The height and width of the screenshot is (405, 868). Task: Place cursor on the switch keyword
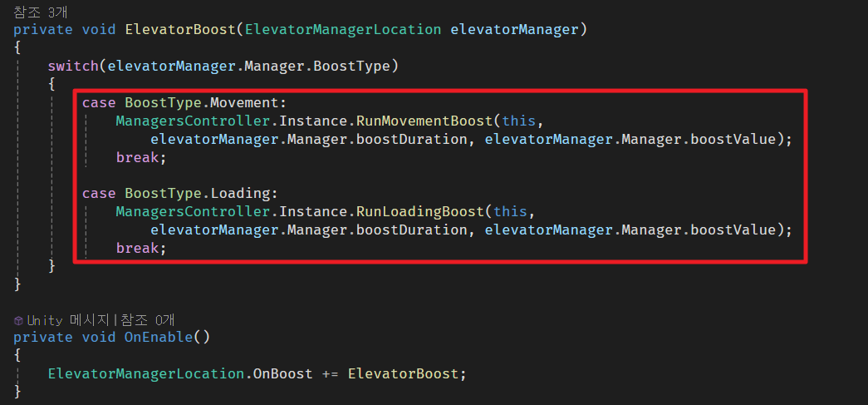click(x=74, y=66)
